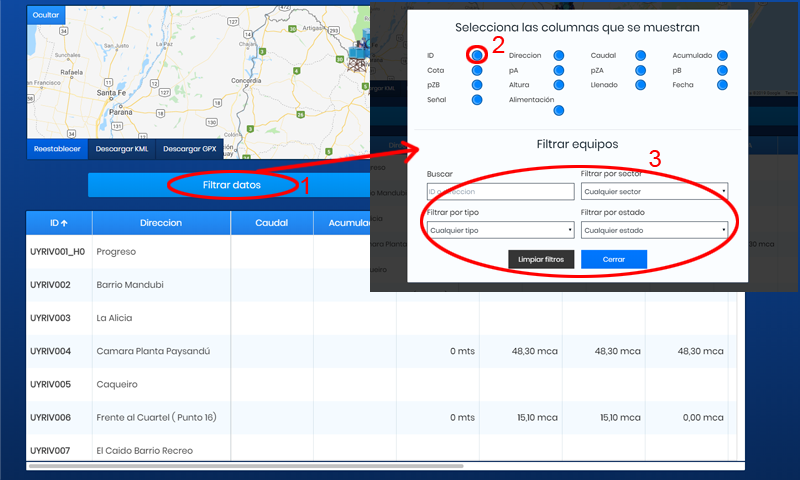Open the Filtrar datos panel
The width and height of the screenshot is (800, 480).
(232, 185)
